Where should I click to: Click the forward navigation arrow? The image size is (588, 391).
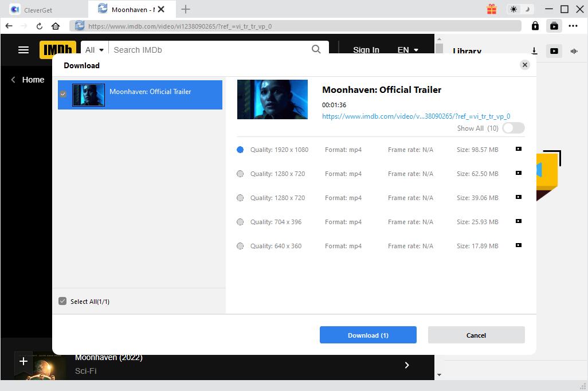pyautogui.click(x=23, y=26)
